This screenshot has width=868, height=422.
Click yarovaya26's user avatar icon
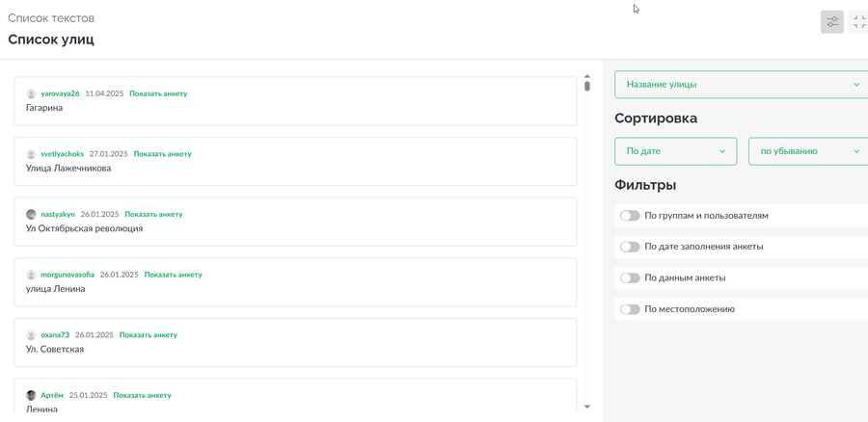31,94
